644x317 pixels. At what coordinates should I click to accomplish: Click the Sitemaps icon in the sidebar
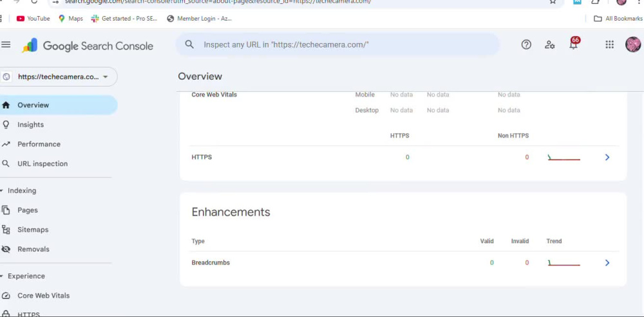click(6, 230)
